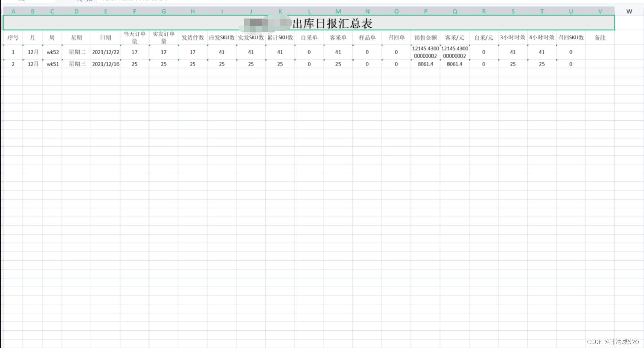Select the wk52 cell
Image resolution: width=644 pixels, height=348 pixels.
click(52, 52)
